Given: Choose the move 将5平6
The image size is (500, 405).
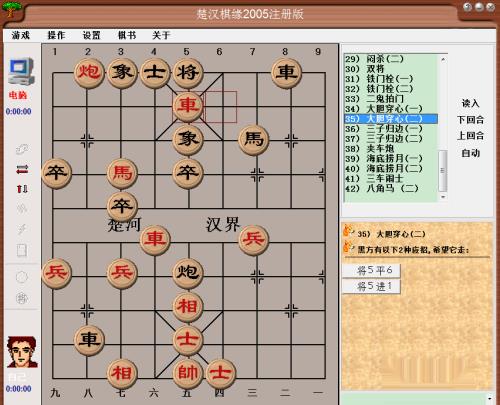Looking at the screenshot, I should pos(372,270).
